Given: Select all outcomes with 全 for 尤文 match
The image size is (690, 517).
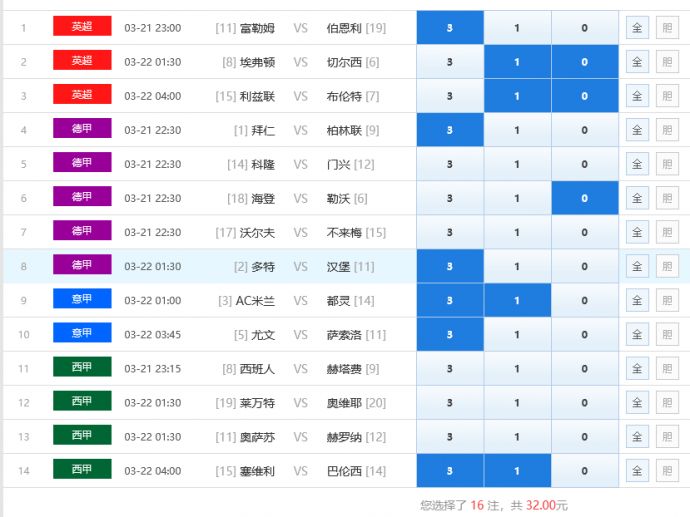Looking at the screenshot, I should [637, 335].
